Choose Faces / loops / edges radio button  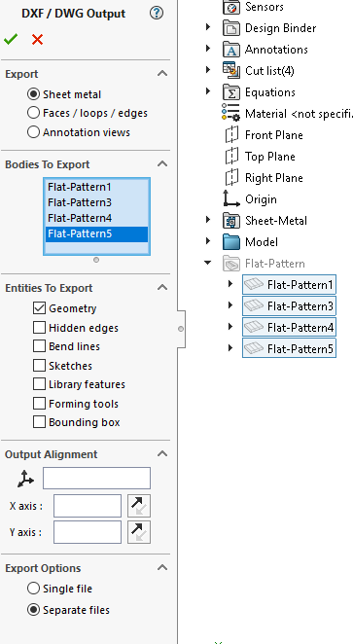pos(33,113)
